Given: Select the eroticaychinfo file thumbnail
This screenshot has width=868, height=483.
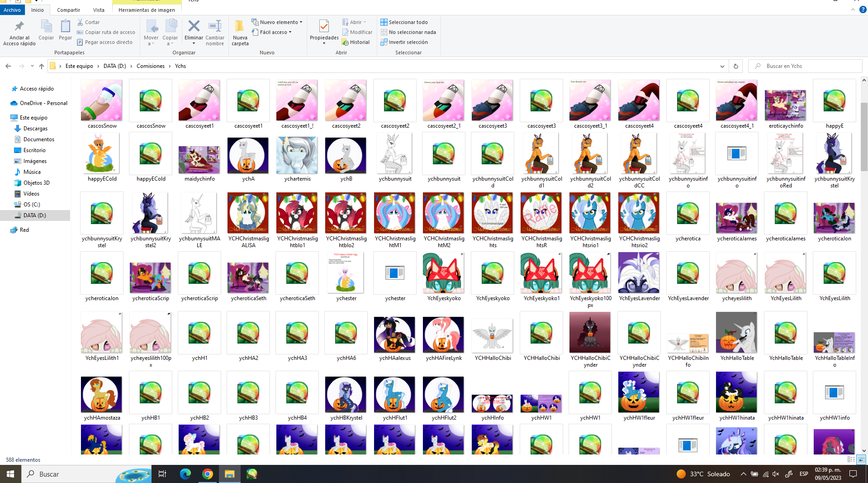Looking at the screenshot, I should click(x=786, y=104).
